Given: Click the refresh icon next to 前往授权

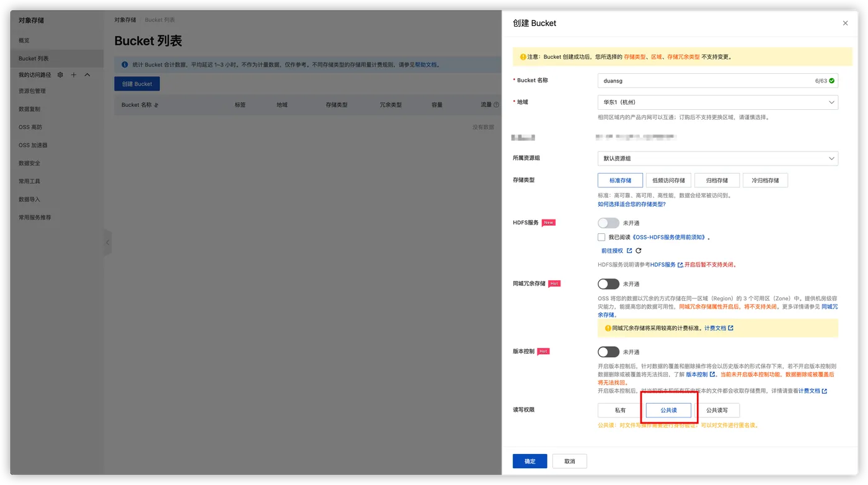Looking at the screenshot, I should [x=639, y=251].
